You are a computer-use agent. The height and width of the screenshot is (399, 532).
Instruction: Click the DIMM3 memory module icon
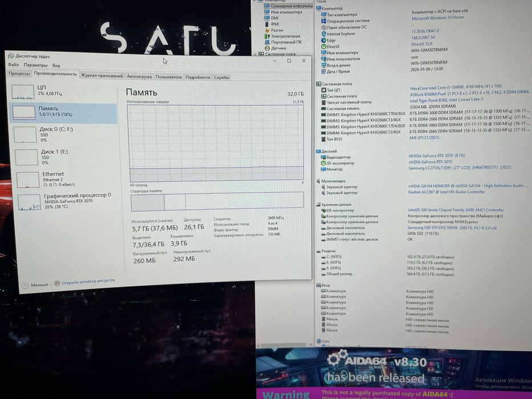(x=323, y=127)
